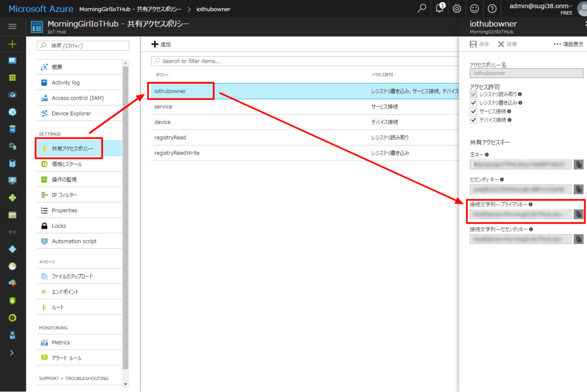The height and width of the screenshot is (392, 587).
Task: Open the SQL databases icon in sidebar
Action: click(x=13, y=129)
